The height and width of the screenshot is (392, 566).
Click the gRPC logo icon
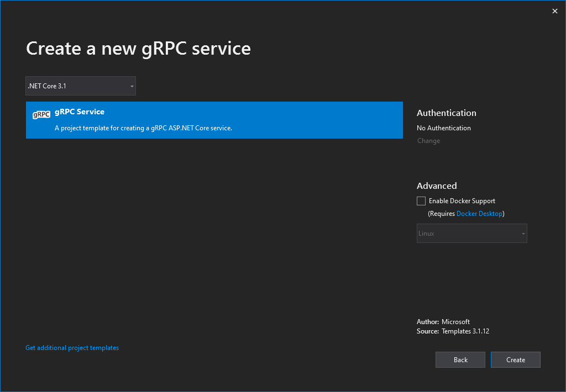click(x=41, y=115)
